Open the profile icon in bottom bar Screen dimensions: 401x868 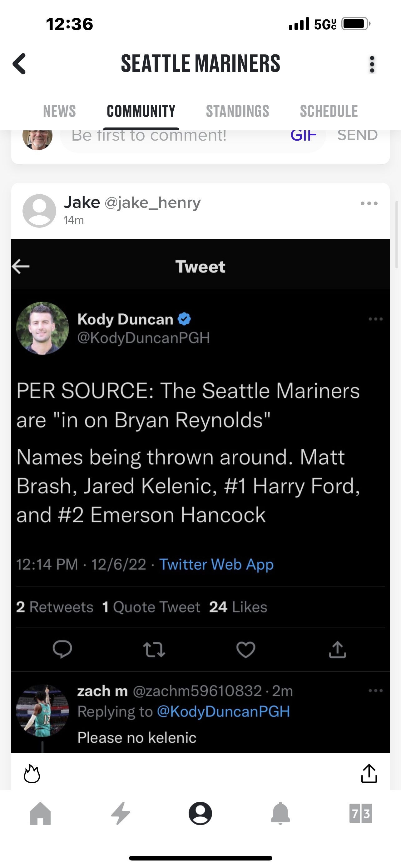point(200,813)
